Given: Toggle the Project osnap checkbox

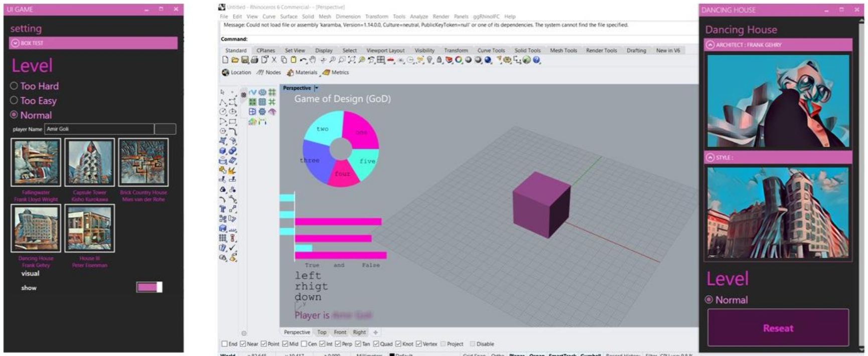Looking at the screenshot, I should pos(443,344).
